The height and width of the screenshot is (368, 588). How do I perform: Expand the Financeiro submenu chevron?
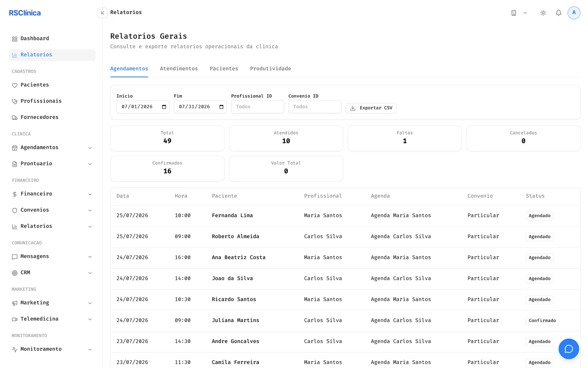tap(90, 194)
